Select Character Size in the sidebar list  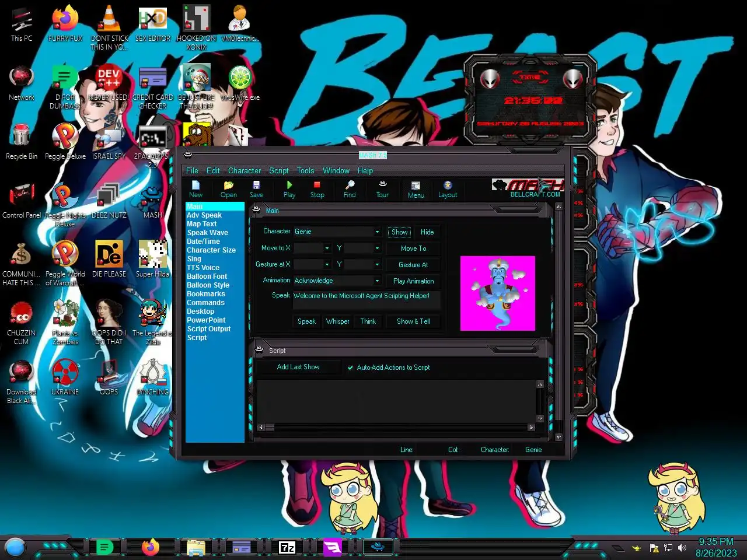click(211, 250)
